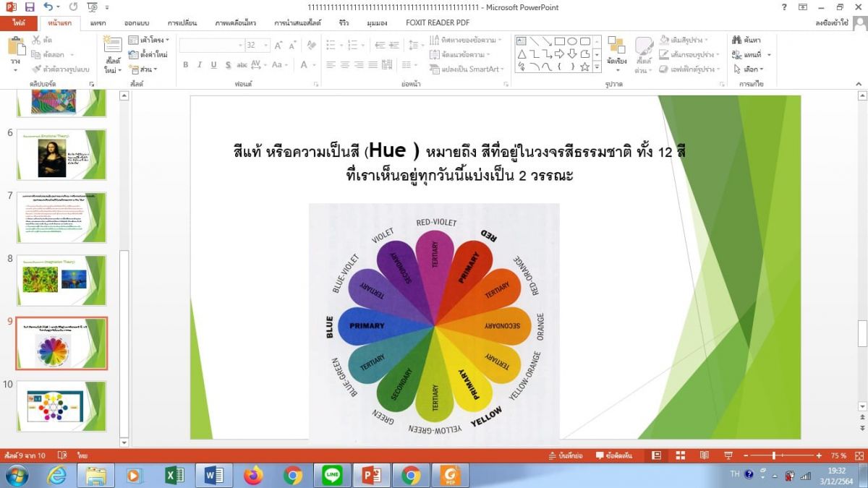
Task: Open the Insert (แทรก) ribbon tab
Action: pyautogui.click(x=98, y=23)
